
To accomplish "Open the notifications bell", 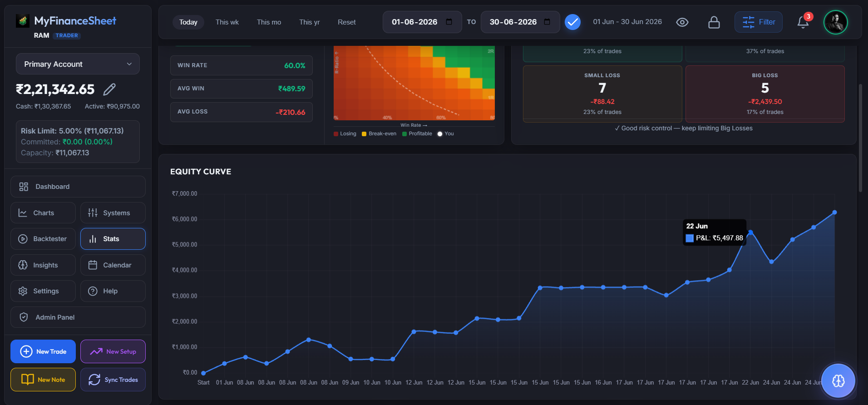I will [x=803, y=22].
